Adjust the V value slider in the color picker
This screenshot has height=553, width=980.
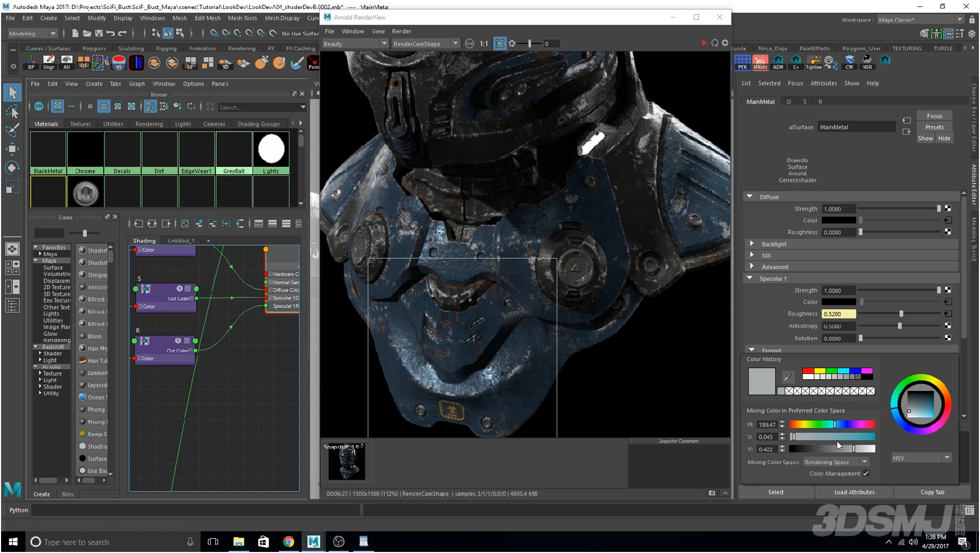point(853,449)
